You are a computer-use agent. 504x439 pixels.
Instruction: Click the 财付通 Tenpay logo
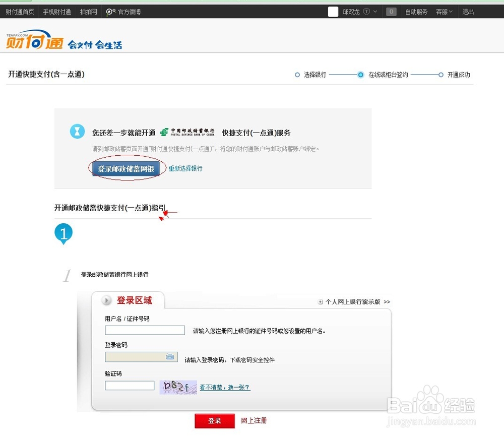coord(35,40)
